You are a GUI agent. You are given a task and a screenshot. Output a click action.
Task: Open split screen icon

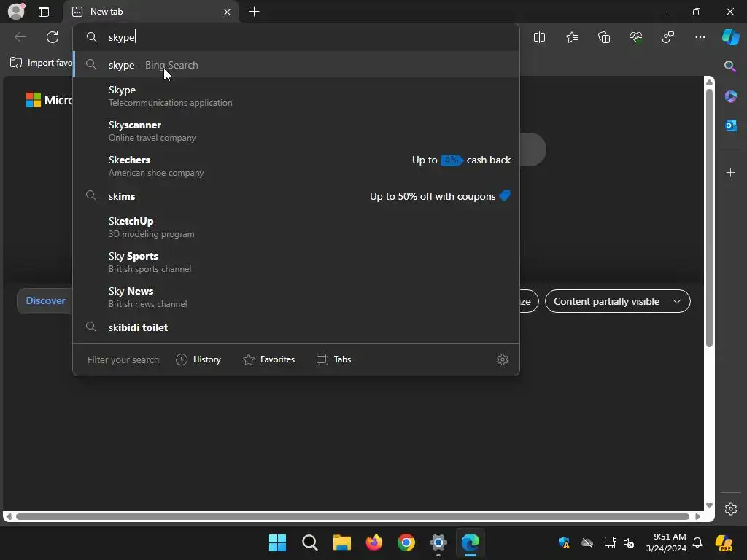539,37
